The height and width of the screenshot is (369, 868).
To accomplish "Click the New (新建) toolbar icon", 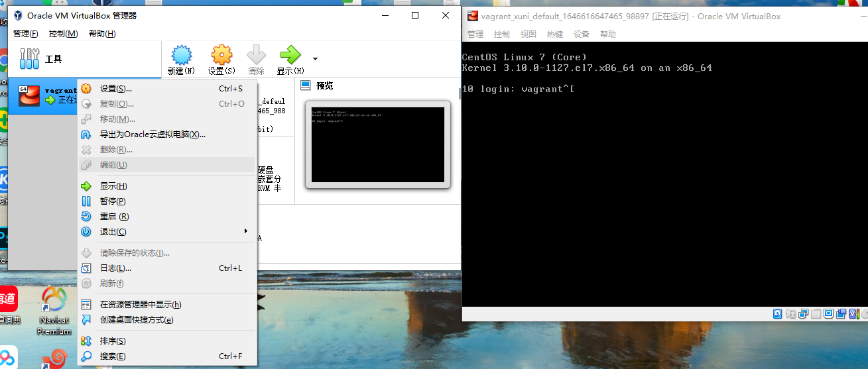I will 181,60.
